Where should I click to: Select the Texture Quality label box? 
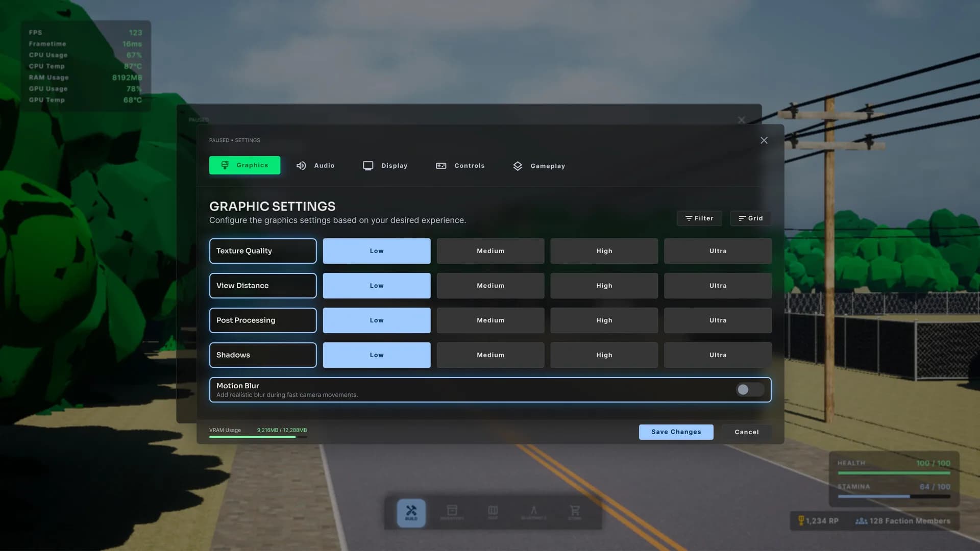(263, 251)
